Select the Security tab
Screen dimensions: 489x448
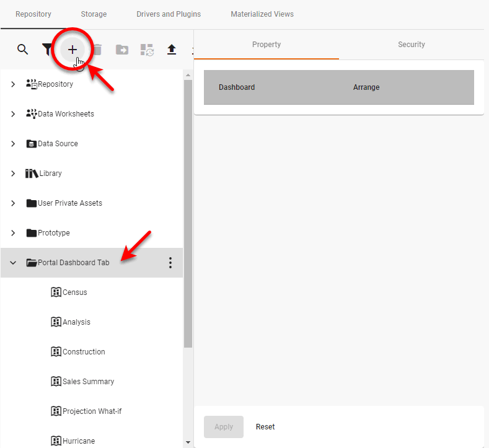pyautogui.click(x=412, y=45)
